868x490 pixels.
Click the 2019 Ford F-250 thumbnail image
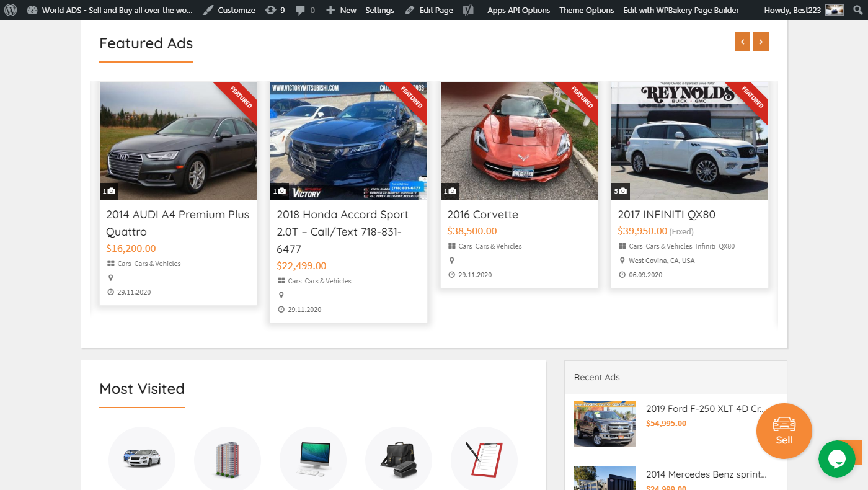pyautogui.click(x=604, y=424)
